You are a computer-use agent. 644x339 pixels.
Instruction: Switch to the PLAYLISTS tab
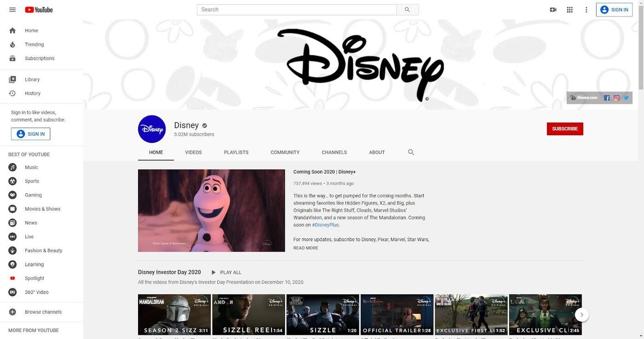(236, 152)
